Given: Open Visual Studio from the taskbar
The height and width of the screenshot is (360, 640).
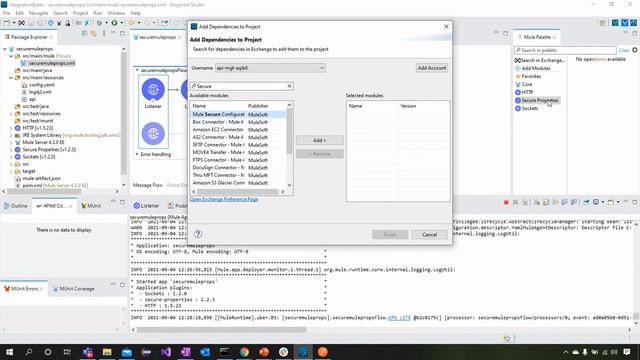Looking at the screenshot, I should tap(166, 352).
